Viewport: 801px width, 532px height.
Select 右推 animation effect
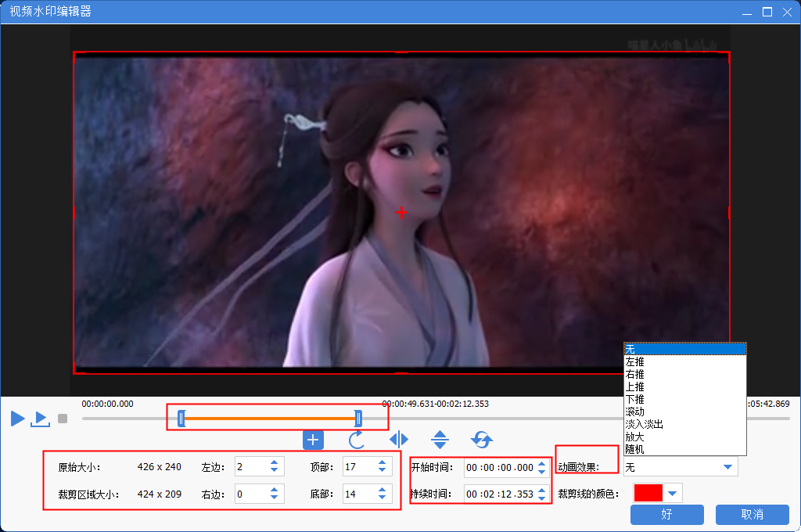pyautogui.click(x=685, y=374)
